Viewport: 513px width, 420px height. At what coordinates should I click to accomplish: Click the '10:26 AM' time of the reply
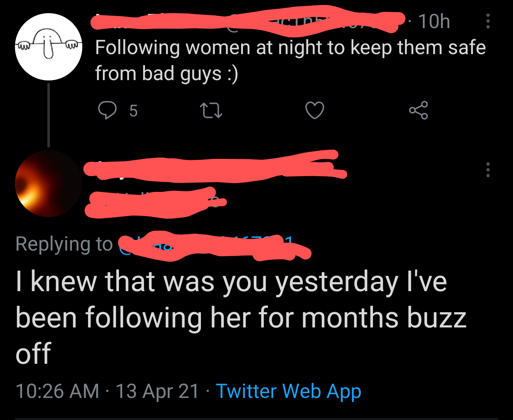coord(57,391)
